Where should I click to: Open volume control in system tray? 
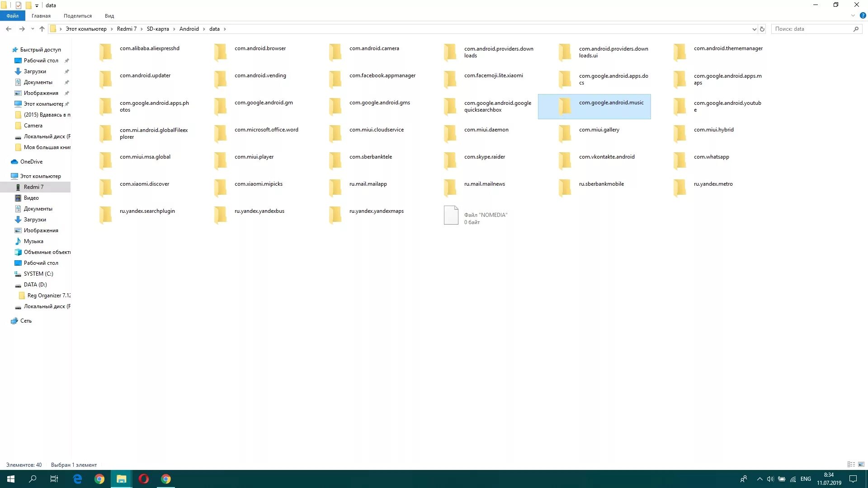click(770, 479)
